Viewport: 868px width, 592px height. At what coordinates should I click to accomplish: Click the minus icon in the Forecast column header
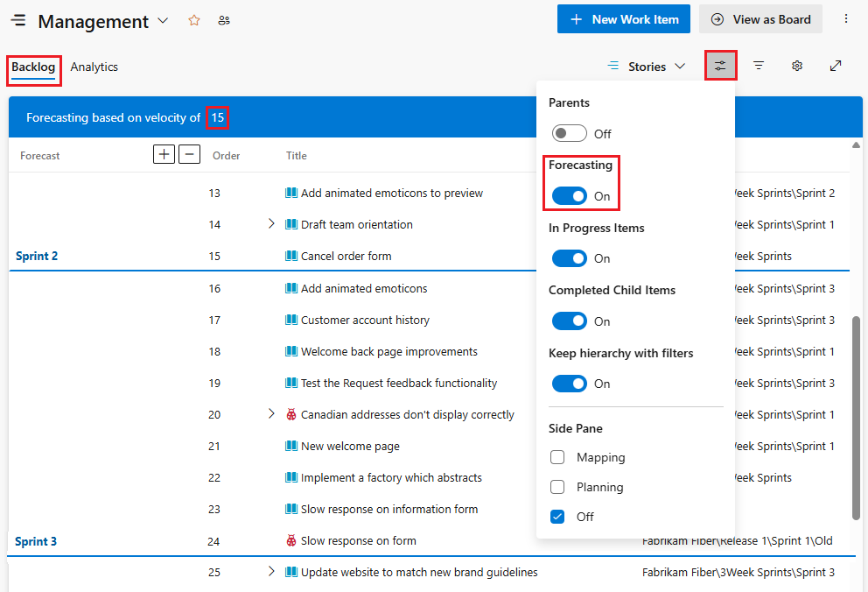(189, 153)
